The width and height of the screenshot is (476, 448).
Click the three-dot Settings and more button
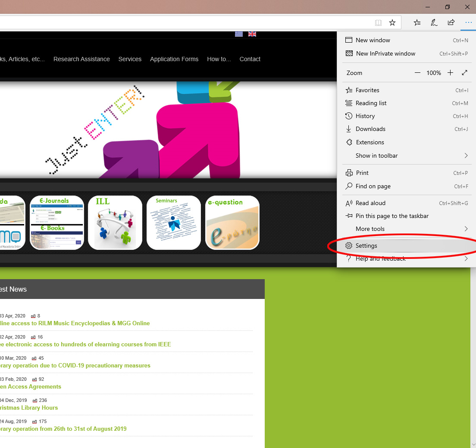click(468, 23)
